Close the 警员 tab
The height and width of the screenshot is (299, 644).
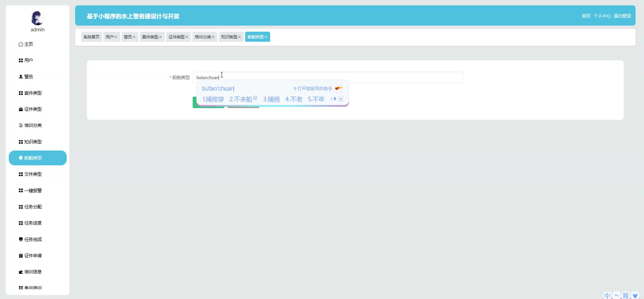pyautogui.click(x=134, y=37)
